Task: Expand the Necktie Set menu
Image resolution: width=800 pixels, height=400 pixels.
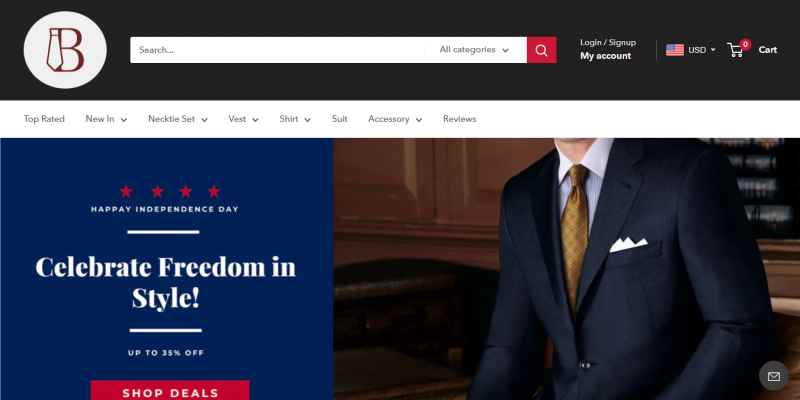Action: [178, 119]
